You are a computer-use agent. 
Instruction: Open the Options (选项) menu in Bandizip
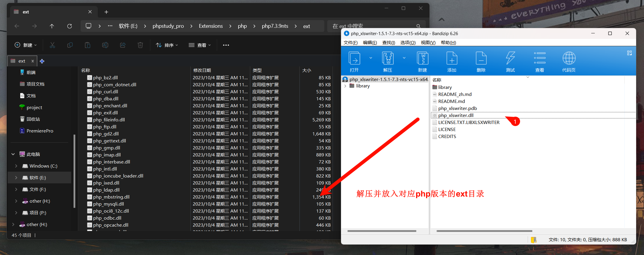(408, 43)
